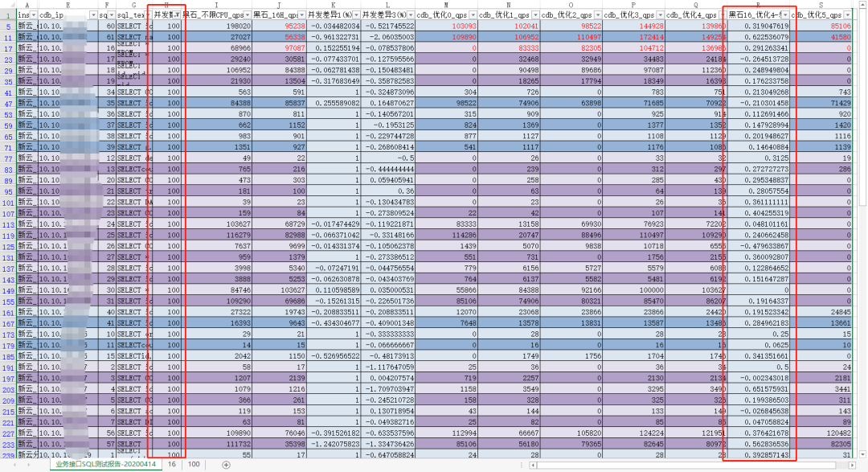Click cell value 0.651575931
Viewport: 868px width, 472px height.
pos(759,389)
